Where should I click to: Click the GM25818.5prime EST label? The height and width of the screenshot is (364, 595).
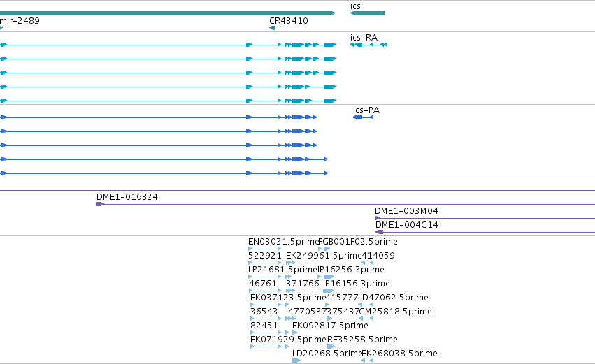tap(395, 312)
